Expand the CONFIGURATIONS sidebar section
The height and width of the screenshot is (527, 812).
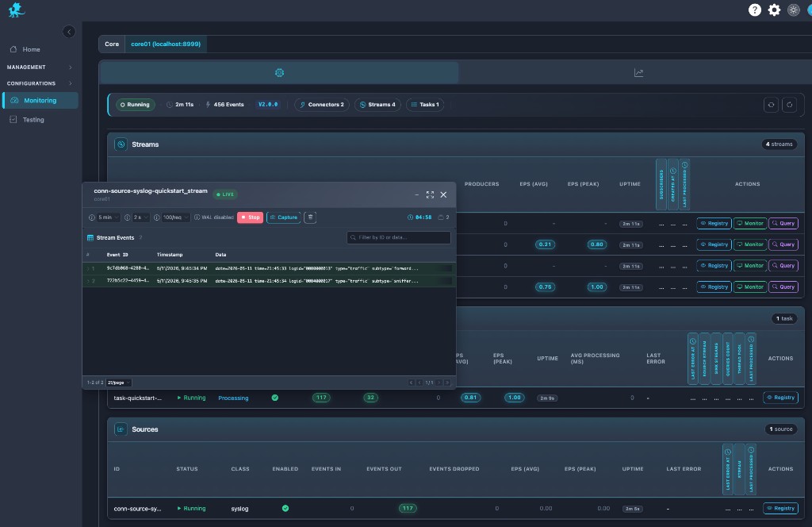[x=40, y=83]
